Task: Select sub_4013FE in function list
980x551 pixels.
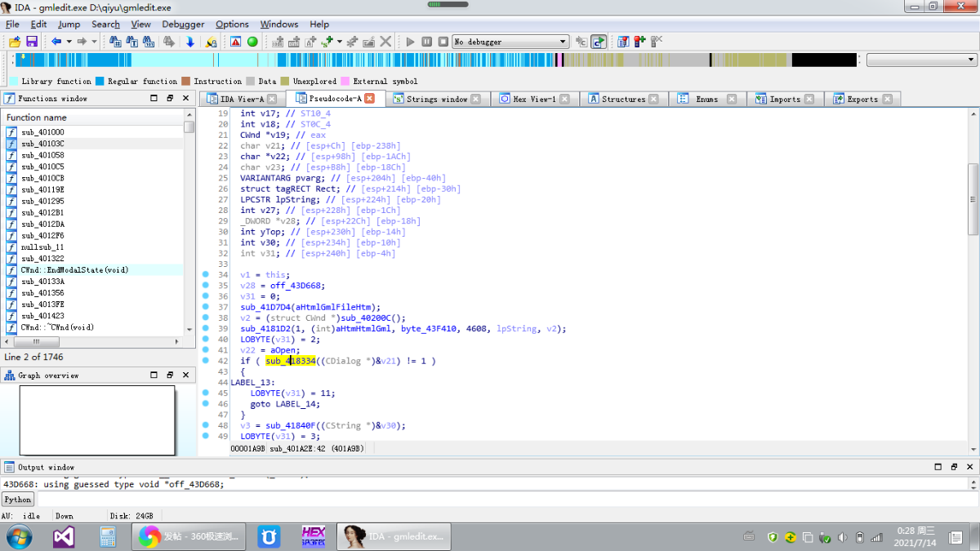Action: (x=92, y=304)
